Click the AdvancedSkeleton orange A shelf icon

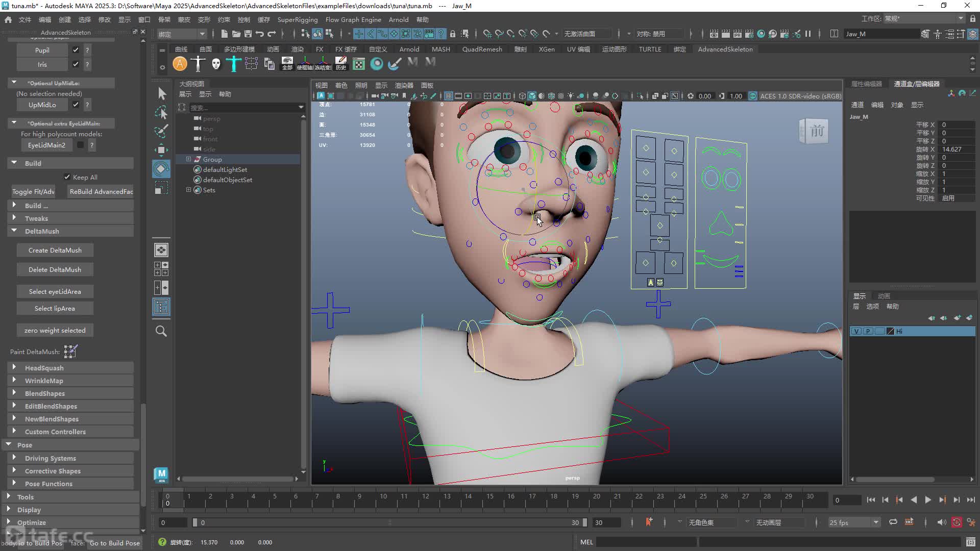[x=180, y=64]
